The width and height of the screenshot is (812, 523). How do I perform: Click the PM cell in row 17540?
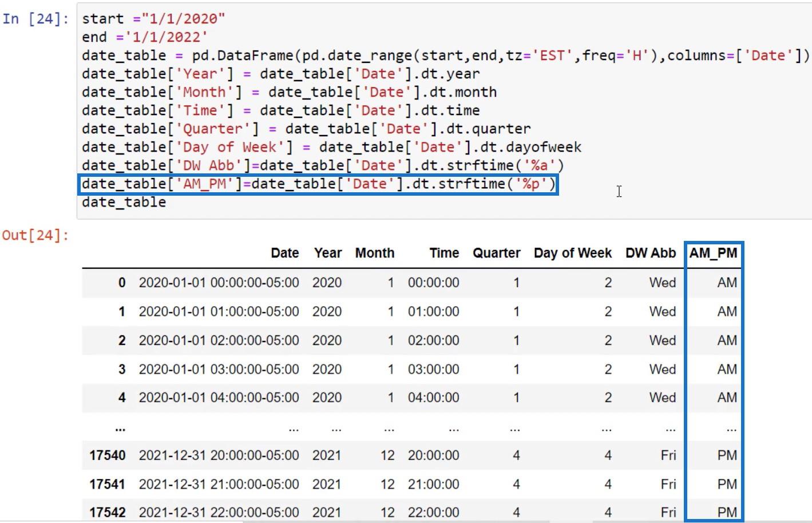(727, 455)
